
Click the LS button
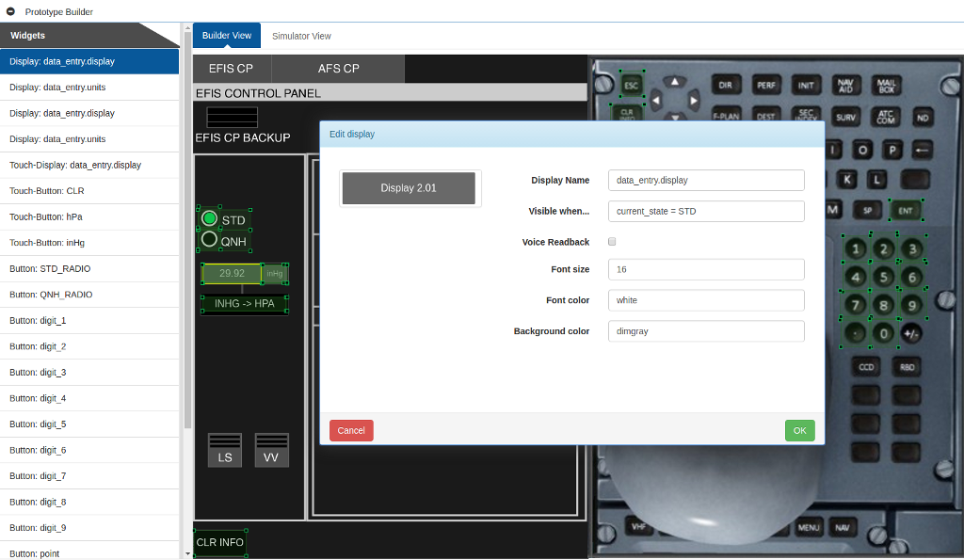pos(225,451)
